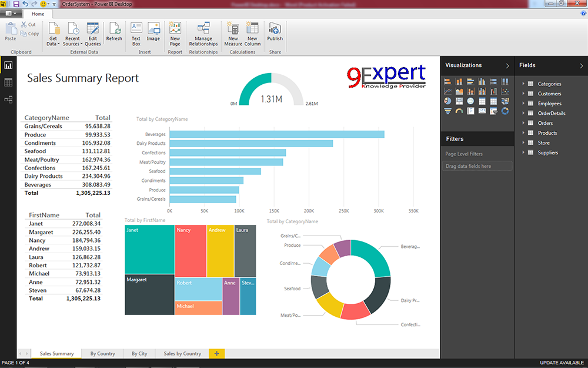Undo the last action
Viewport: 588px width, 368px height.
pos(25,4)
